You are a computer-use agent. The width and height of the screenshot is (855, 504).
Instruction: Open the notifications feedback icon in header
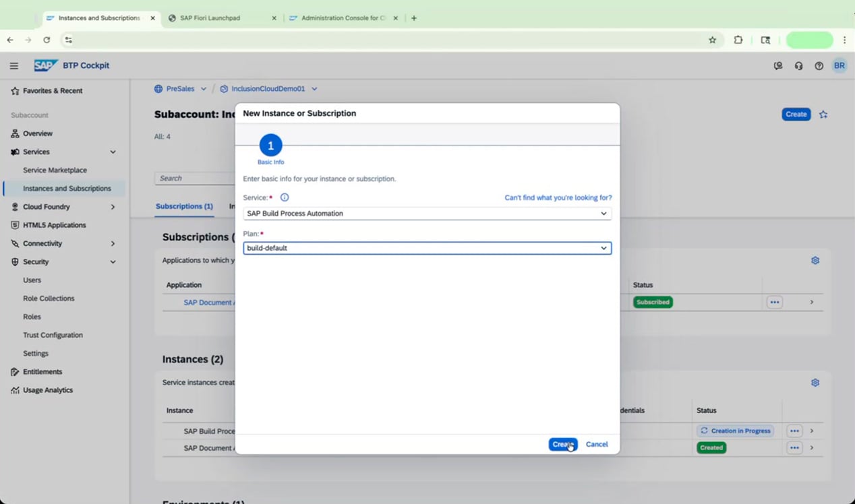click(x=778, y=66)
